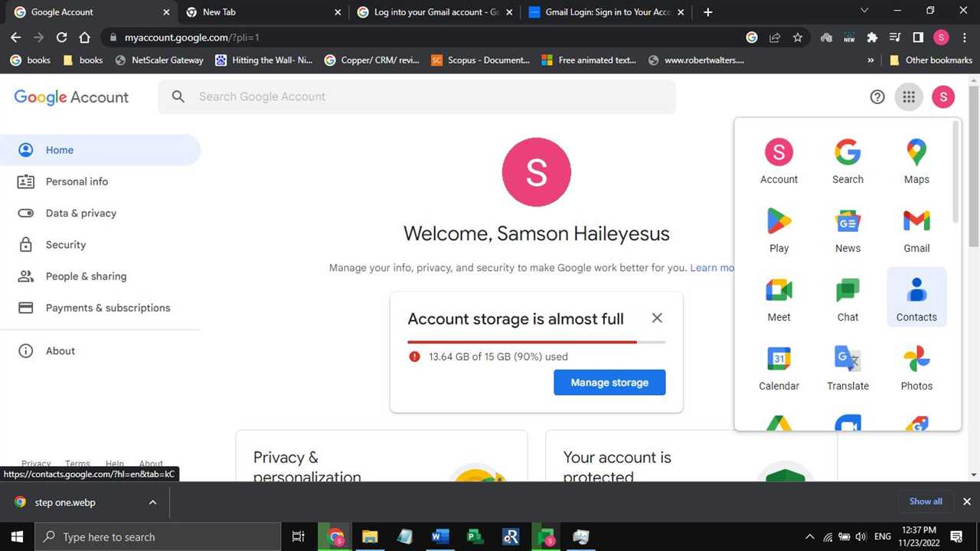Screen dimensions: 980x551
Task: Click the browser home icon
Action: (x=85, y=37)
